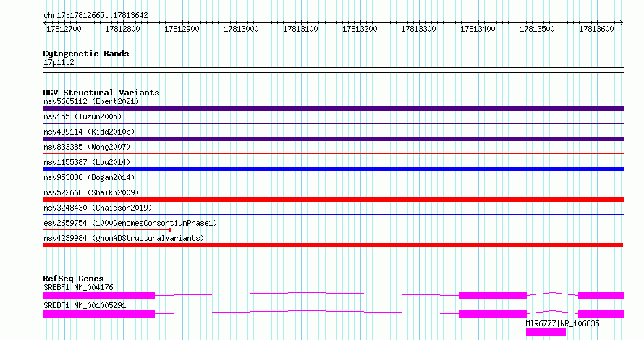Open variant label nsv155 (Tuzun2005)
Image resolution: width=644 pixels, height=340 pixels.
82,116
